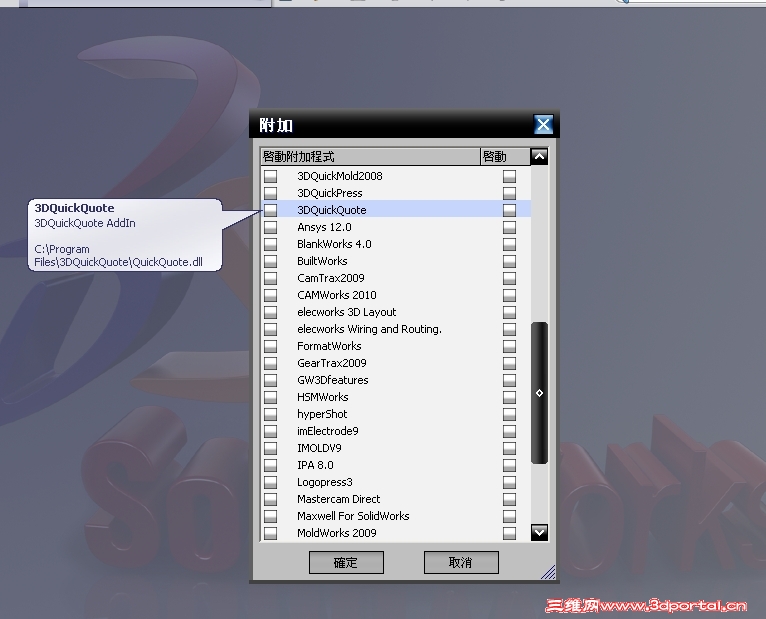Viewport: 766px width, 619px height.
Task: Tick the startup checkbox for FormatWorks
Action: click(x=509, y=346)
